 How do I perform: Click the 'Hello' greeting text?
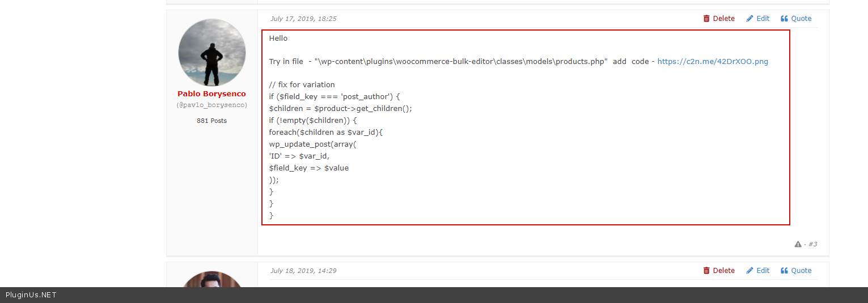tap(278, 39)
